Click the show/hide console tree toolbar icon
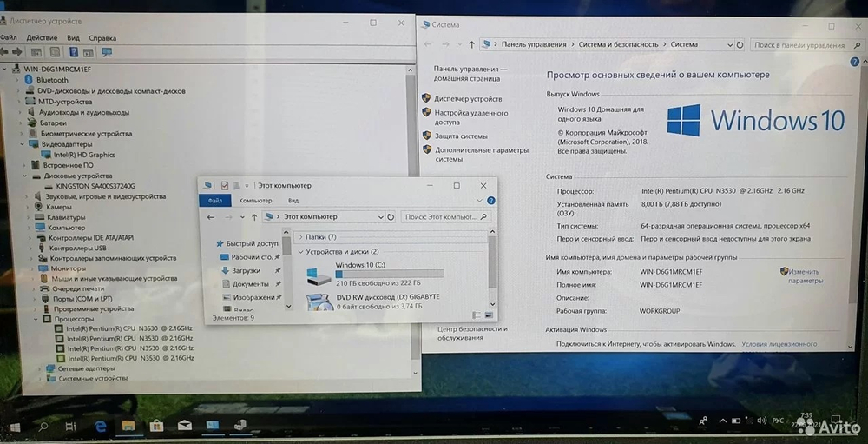868x444 pixels. tap(36, 52)
